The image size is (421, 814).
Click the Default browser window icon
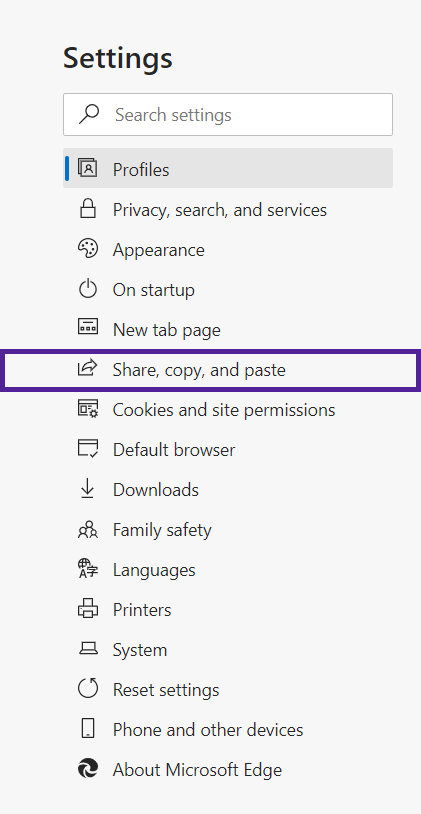[x=88, y=449]
